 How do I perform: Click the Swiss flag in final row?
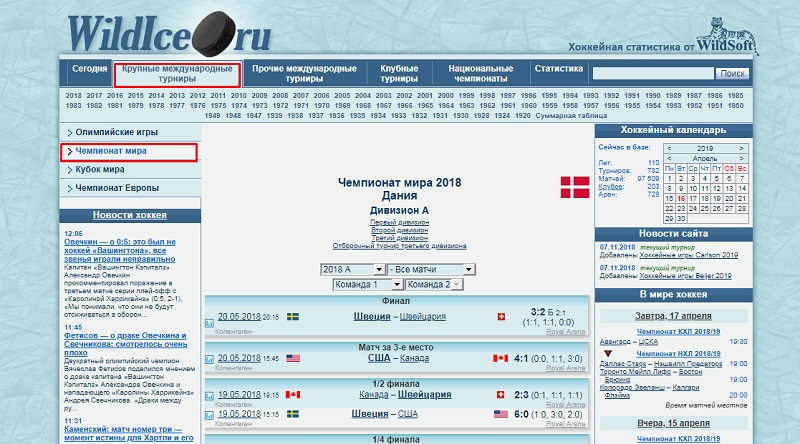(501, 317)
